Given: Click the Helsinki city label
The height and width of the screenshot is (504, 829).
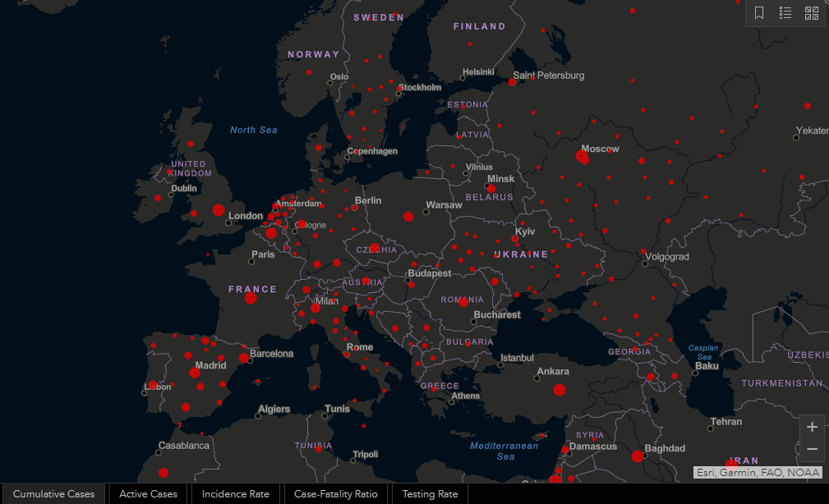Looking at the screenshot, I should (478, 72).
